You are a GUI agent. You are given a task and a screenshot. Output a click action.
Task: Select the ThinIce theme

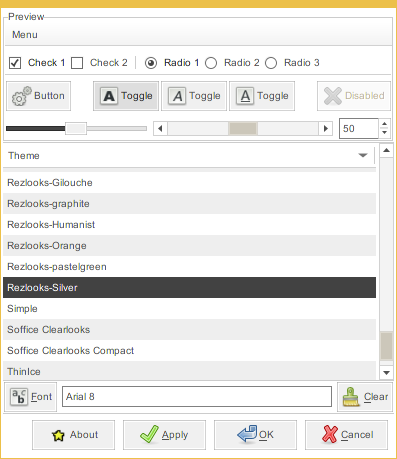pyautogui.click(x=189, y=371)
